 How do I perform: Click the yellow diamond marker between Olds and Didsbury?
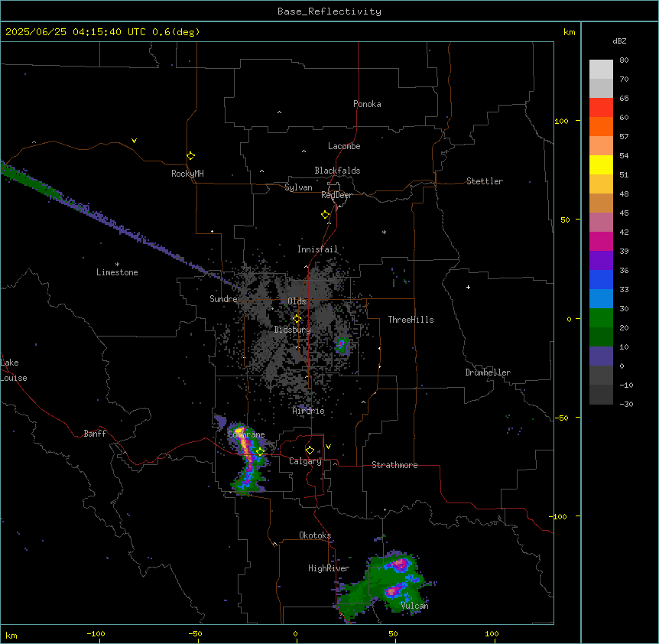pos(297,319)
